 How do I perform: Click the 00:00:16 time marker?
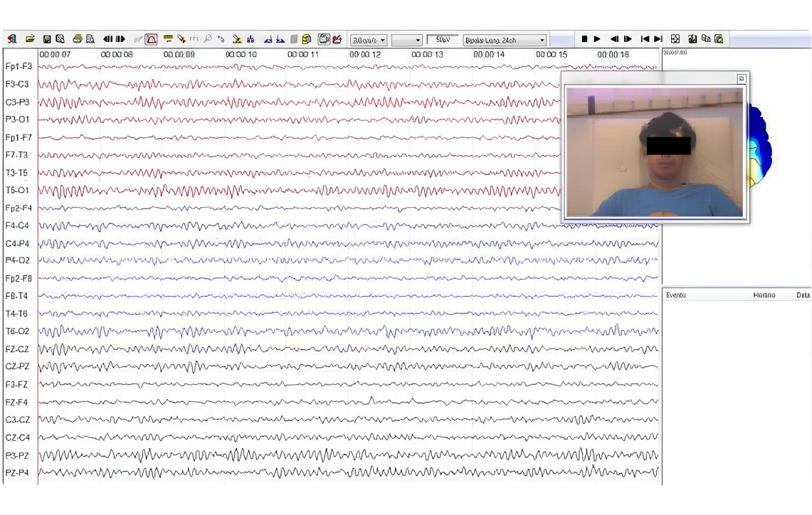613,54
